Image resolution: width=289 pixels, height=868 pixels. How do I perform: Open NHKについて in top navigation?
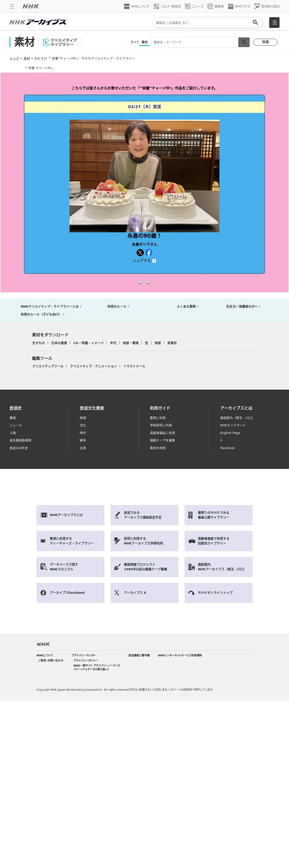[137, 6]
